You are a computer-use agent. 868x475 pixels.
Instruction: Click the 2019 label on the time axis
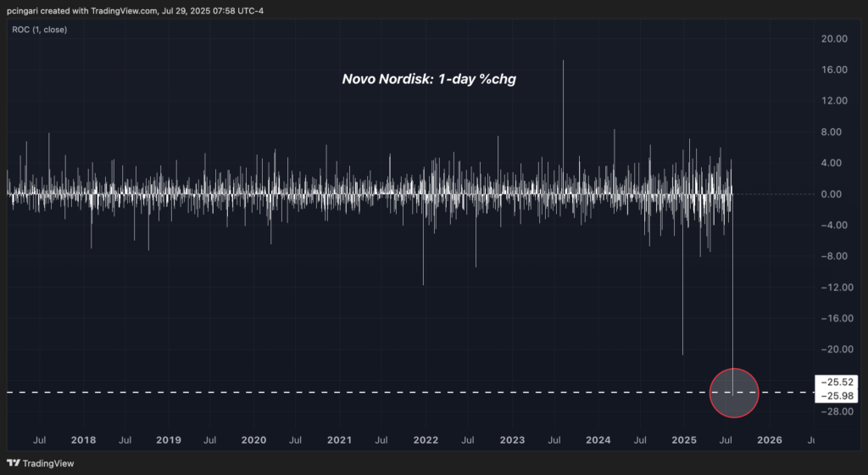[169, 440]
